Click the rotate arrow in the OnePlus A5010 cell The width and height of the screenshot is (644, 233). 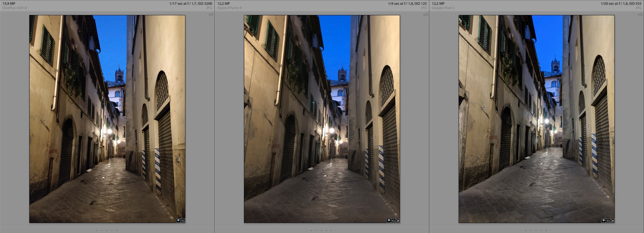coord(211,15)
